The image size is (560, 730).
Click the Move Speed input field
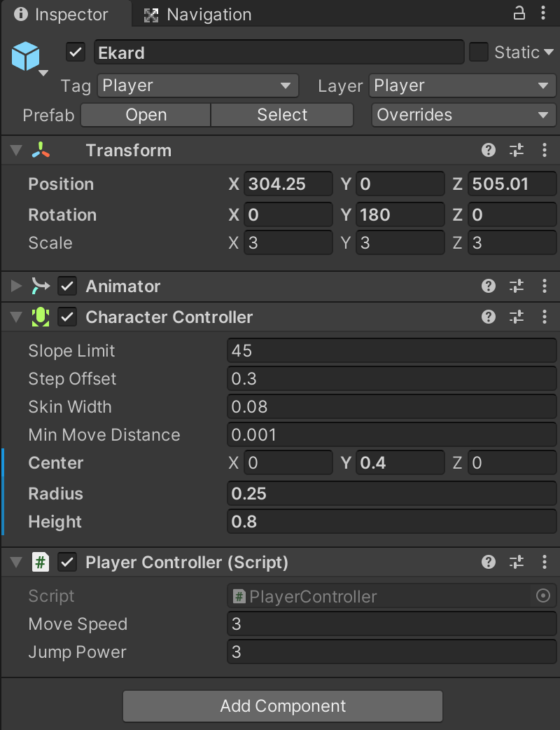pyautogui.click(x=391, y=624)
